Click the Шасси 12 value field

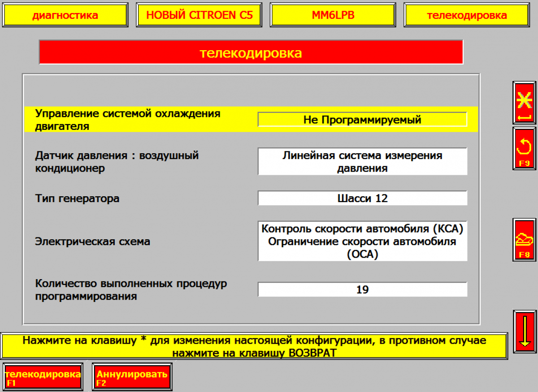pos(362,198)
